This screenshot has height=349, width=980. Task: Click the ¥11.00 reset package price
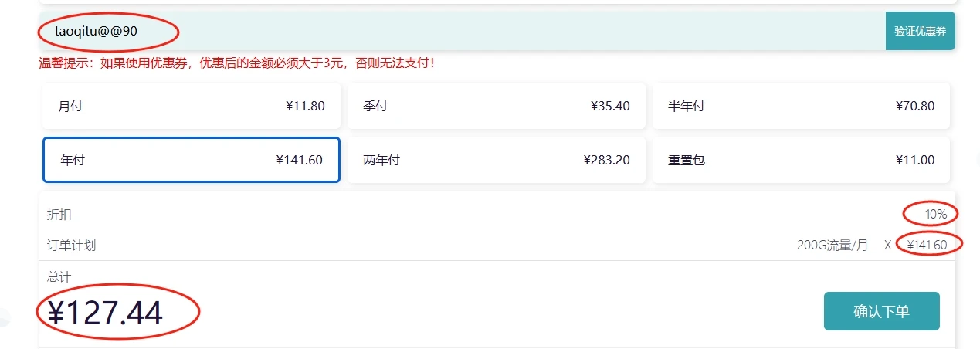tap(915, 160)
